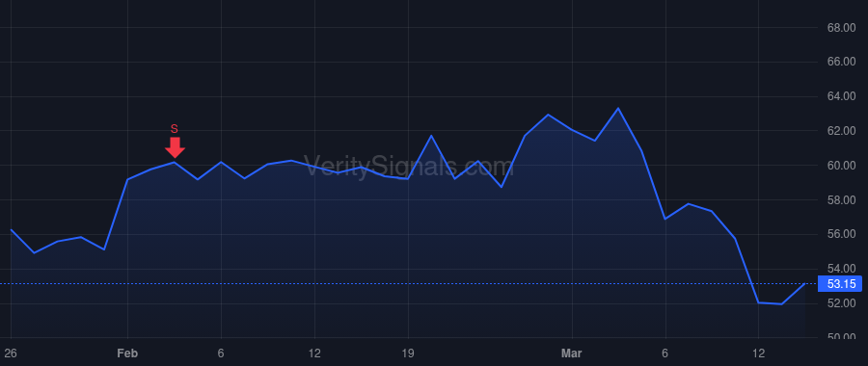Screen dimensions: 868x366
Task: Click the 52.00 price axis label
Action: click(x=841, y=303)
